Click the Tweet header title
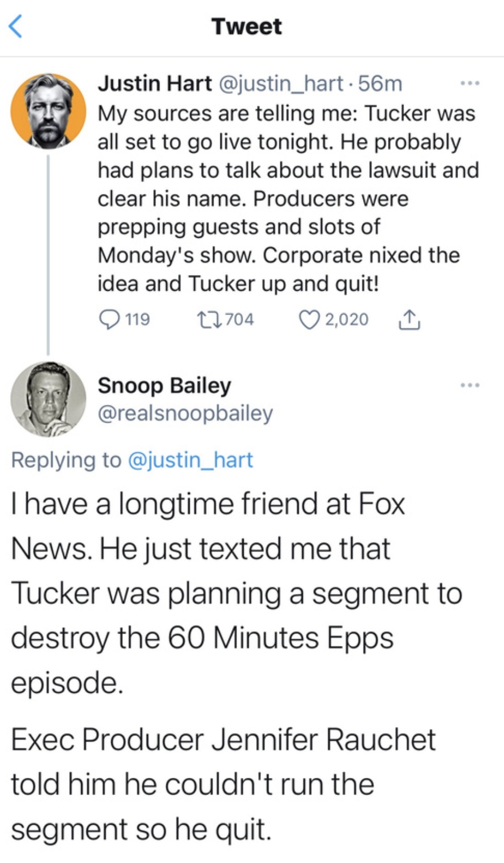The height and width of the screenshot is (863, 504). (x=247, y=26)
